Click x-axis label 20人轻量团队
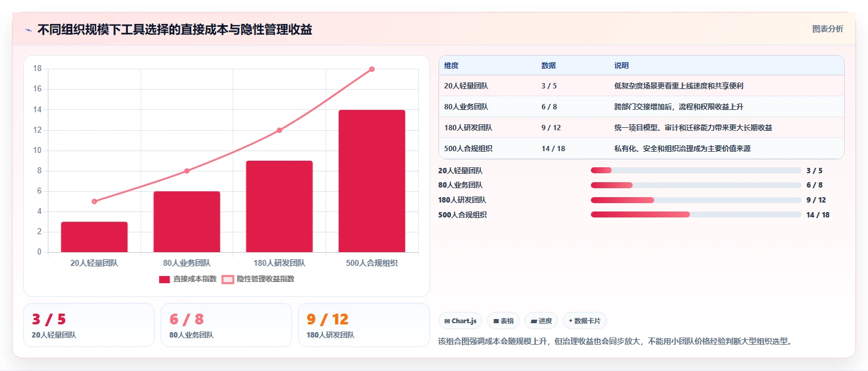 [x=94, y=263]
